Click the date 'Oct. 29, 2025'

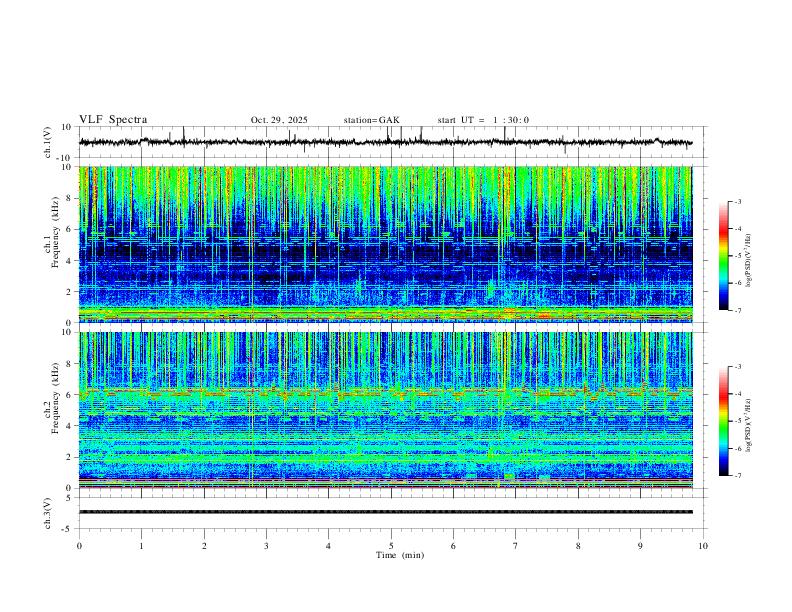pos(279,120)
